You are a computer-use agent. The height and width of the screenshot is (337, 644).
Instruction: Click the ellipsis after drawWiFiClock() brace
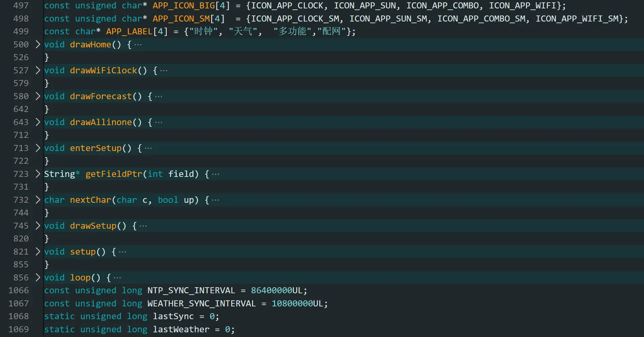click(164, 71)
